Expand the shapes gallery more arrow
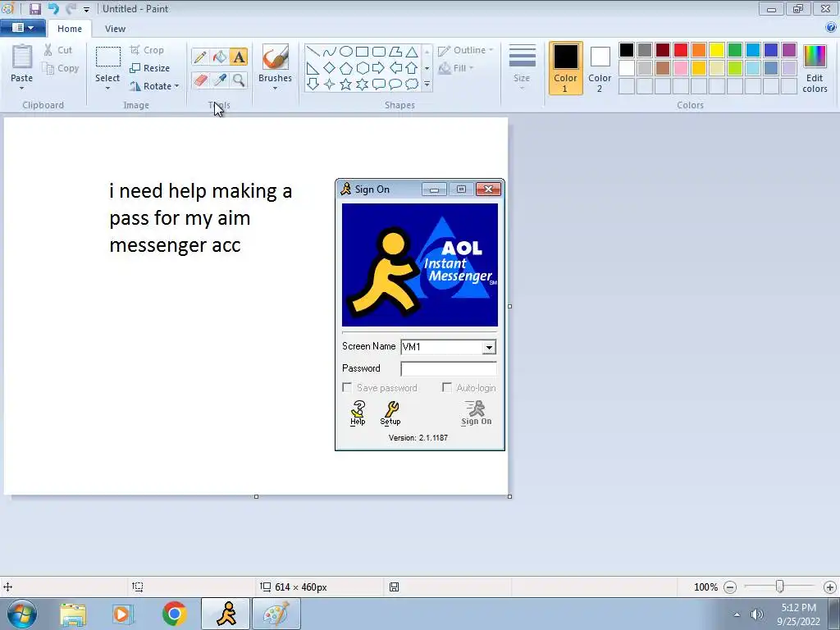 427,84
